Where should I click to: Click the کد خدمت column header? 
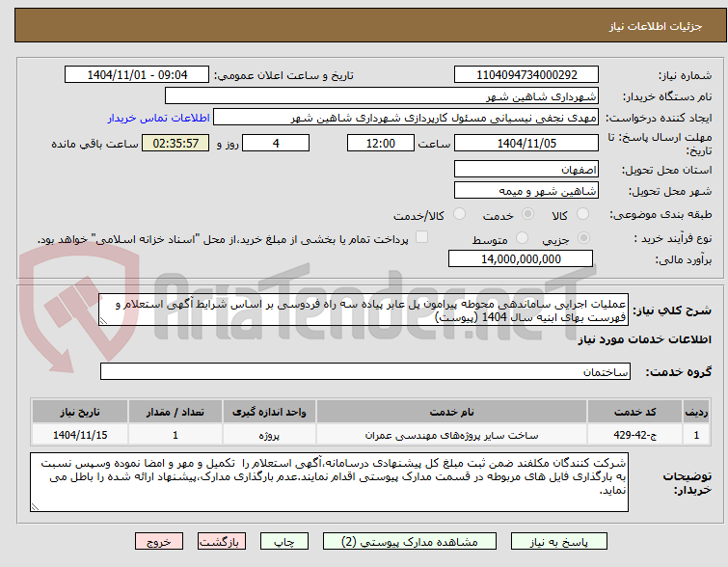click(x=634, y=412)
